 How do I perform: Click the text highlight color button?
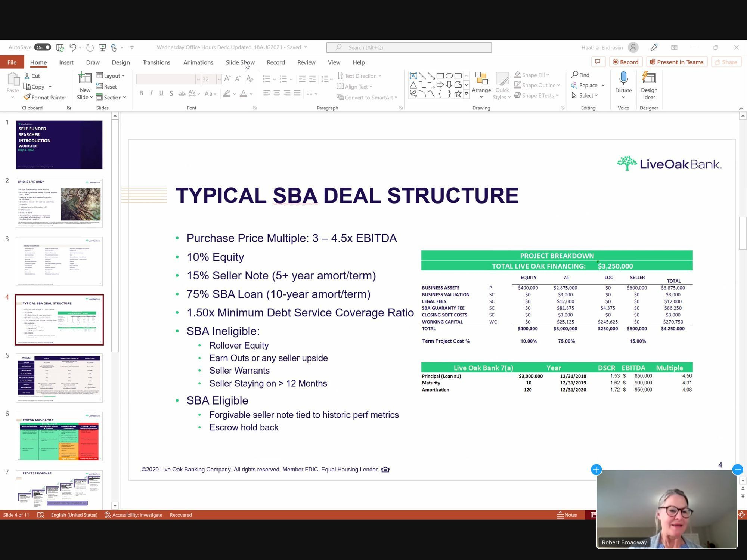[x=226, y=93]
